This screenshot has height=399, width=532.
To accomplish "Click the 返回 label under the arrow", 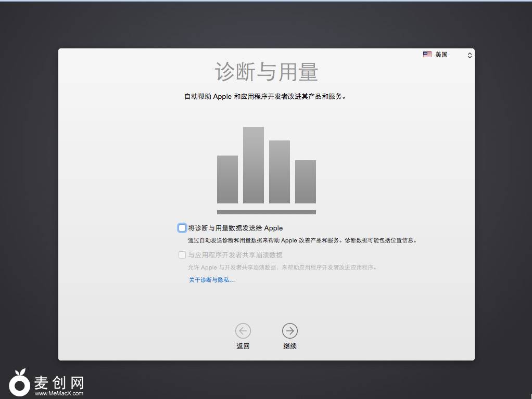I will pyautogui.click(x=243, y=346).
